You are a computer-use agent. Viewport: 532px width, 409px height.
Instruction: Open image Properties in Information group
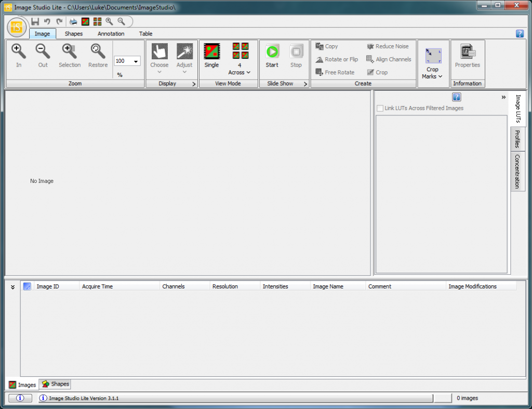coord(467,57)
